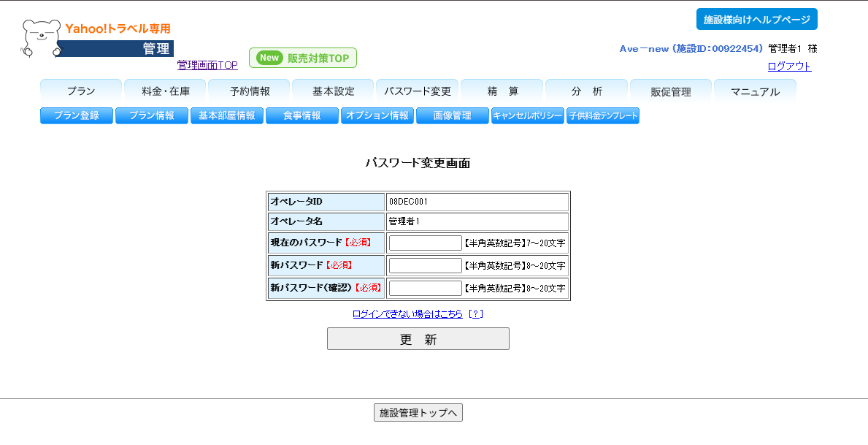
Task: Open ログインできない場合はこちら link
Action: coord(407,313)
